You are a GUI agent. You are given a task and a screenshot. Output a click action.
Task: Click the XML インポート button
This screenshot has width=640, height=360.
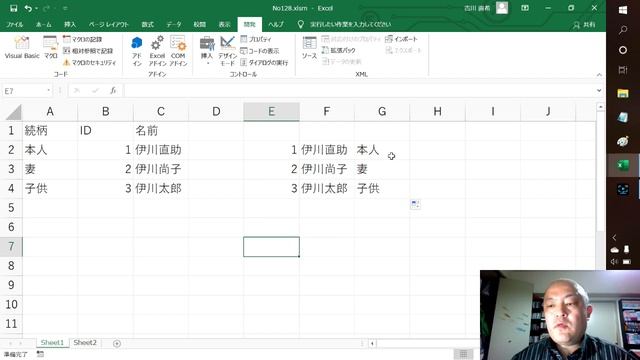coord(401,39)
